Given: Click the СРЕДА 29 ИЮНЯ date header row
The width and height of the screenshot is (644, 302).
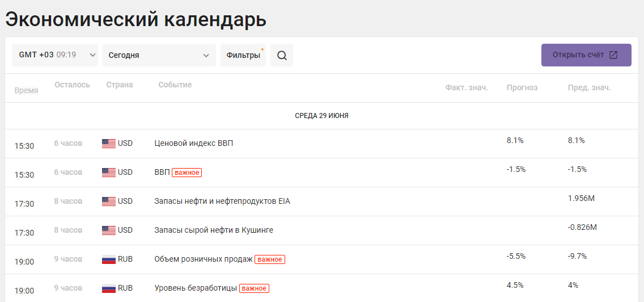Looking at the screenshot, I should pyautogui.click(x=322, y=116).
